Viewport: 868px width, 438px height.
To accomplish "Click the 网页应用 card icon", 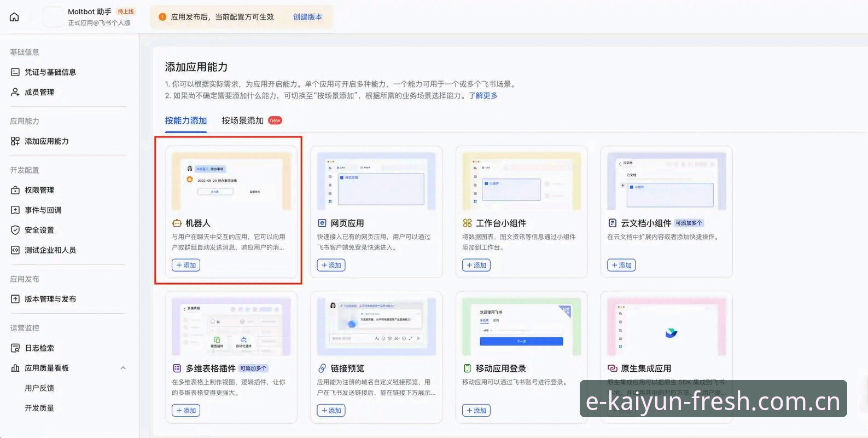I will coord(322,223).
